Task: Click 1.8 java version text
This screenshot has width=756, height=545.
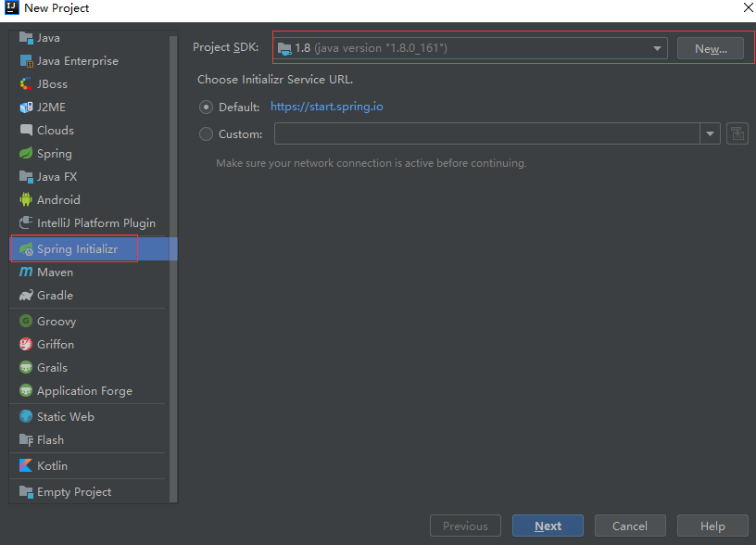Action: [x=371, y=48]
